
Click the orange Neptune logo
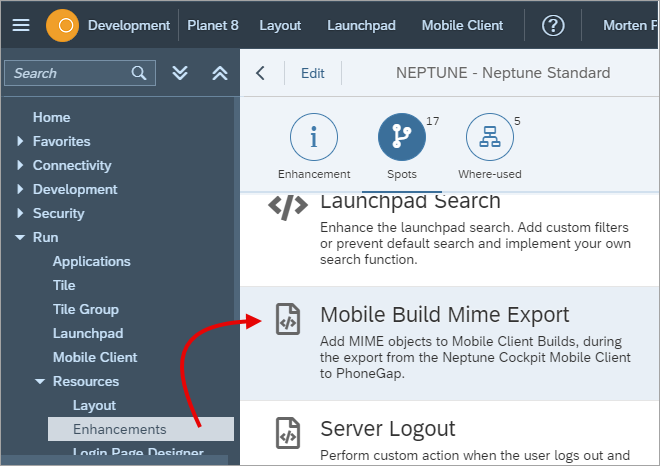[x=62, y=25]
